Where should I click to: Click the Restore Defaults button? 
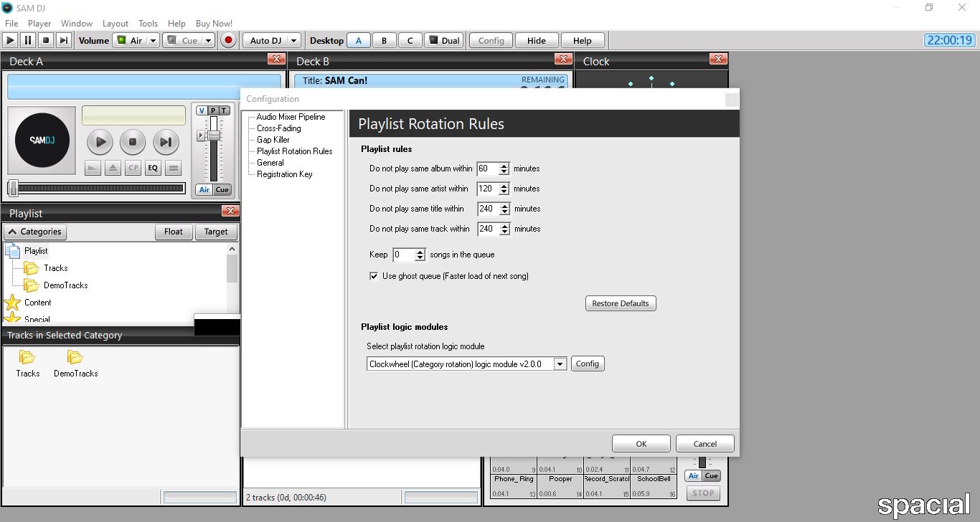(x=621, y=303)
